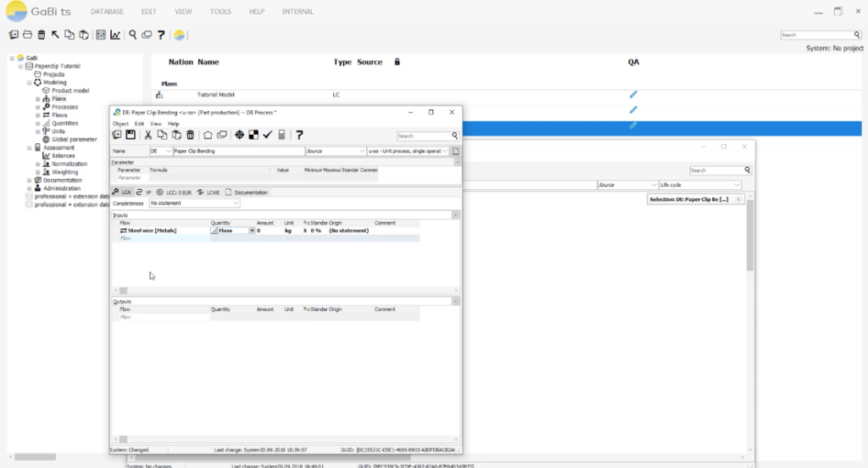Click the New object icon in process window
This screenshot has height=468, width=868.
click(x=117, y=135)
